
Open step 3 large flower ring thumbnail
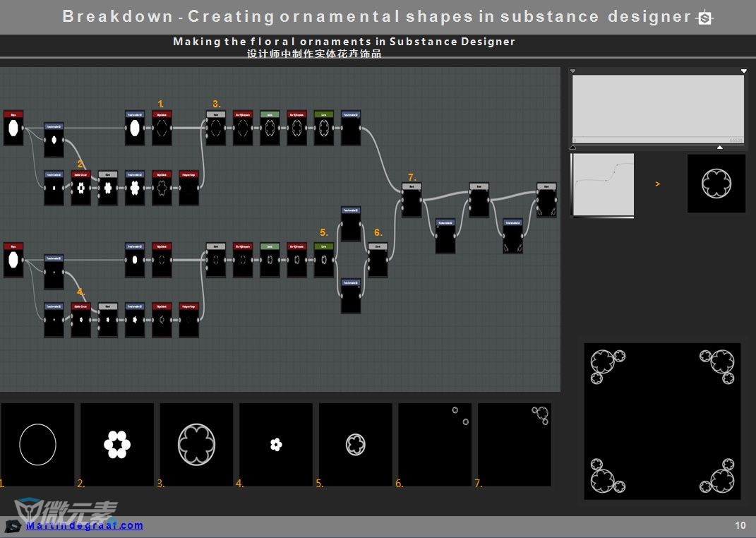[197, 445]
